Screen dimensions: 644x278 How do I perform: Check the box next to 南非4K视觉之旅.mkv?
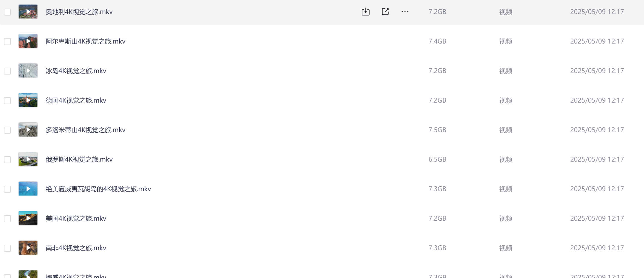pyautogui.click(x=7, y=248)
